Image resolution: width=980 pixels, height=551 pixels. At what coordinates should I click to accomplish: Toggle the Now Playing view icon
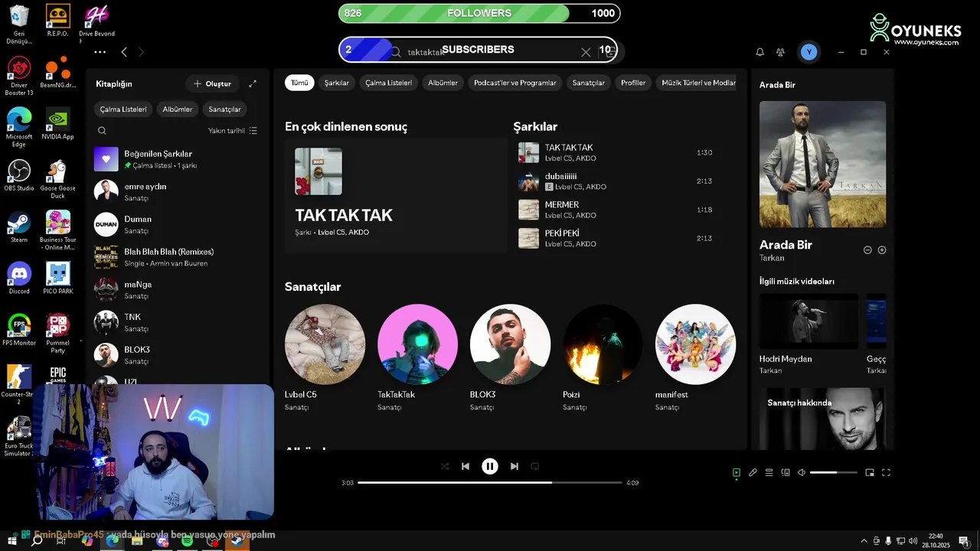click(737, 473)
